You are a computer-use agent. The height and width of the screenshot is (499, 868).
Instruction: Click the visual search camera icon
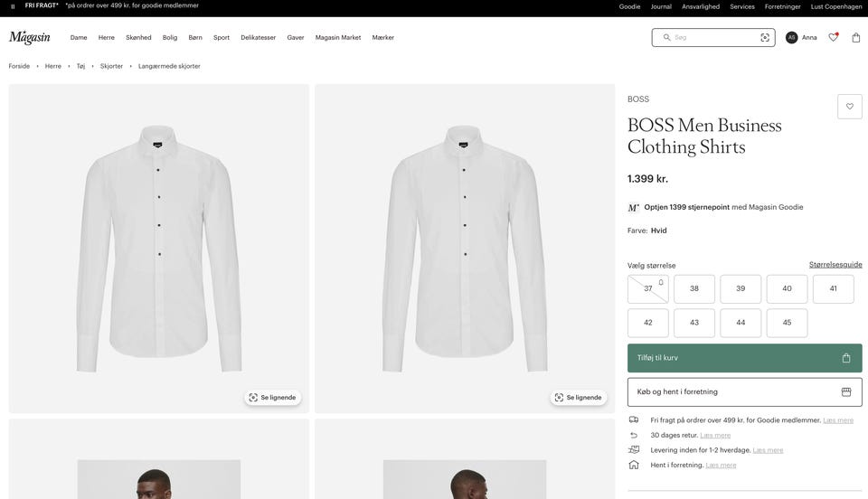[765, 37]
